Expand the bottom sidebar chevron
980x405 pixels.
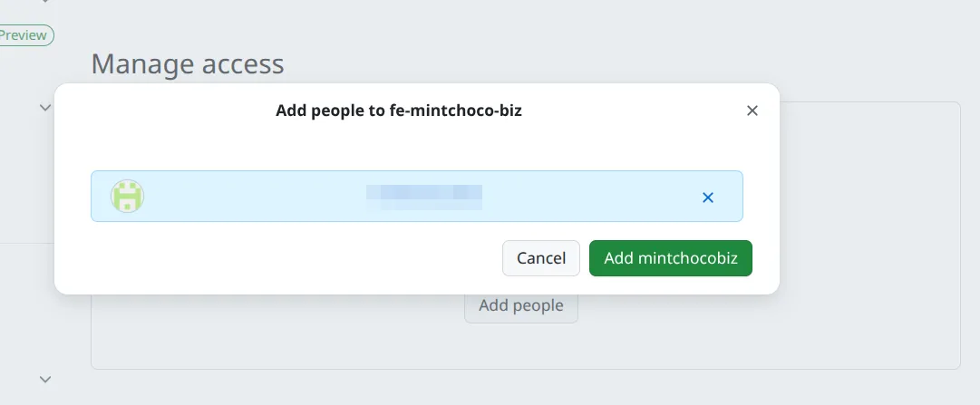[x=45, y=379]
